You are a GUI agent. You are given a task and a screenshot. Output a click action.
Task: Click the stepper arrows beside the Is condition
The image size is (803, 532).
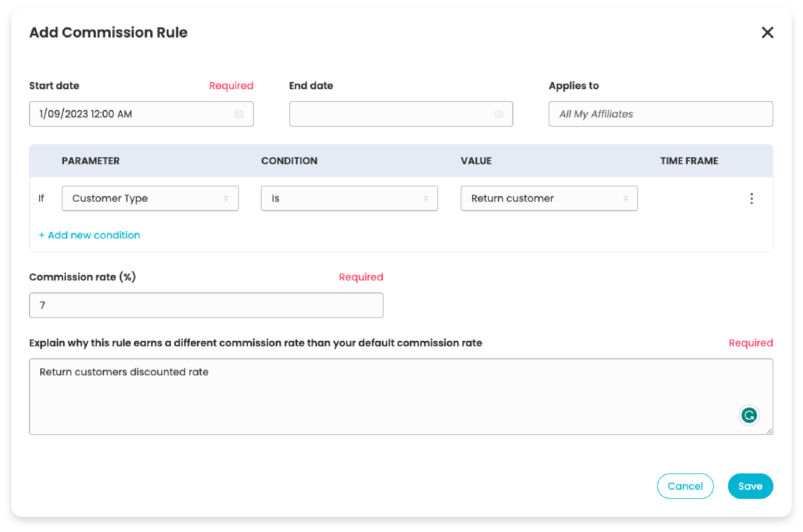(426, 199)
